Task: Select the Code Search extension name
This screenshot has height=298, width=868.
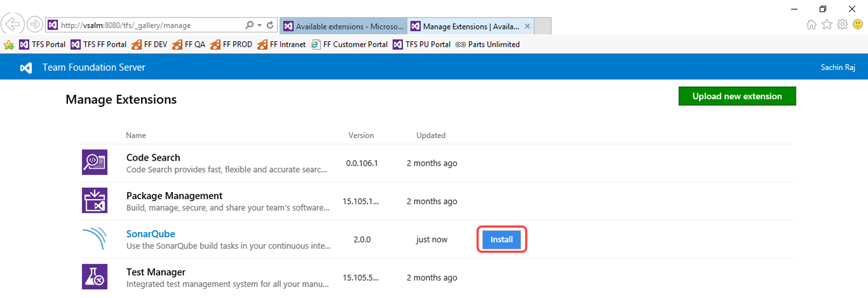Action: 153,157
